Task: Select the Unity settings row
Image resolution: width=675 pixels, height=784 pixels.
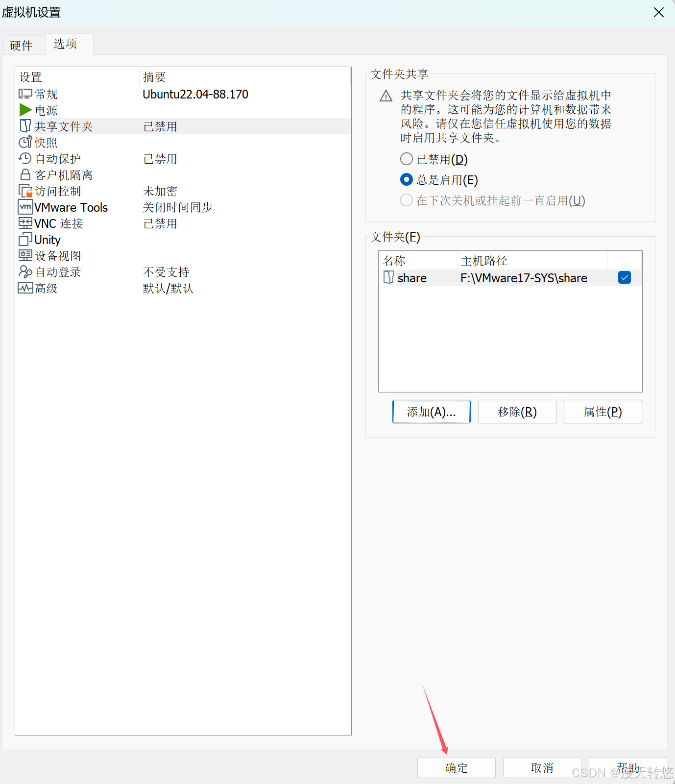Action: click(x=183, y=239)
